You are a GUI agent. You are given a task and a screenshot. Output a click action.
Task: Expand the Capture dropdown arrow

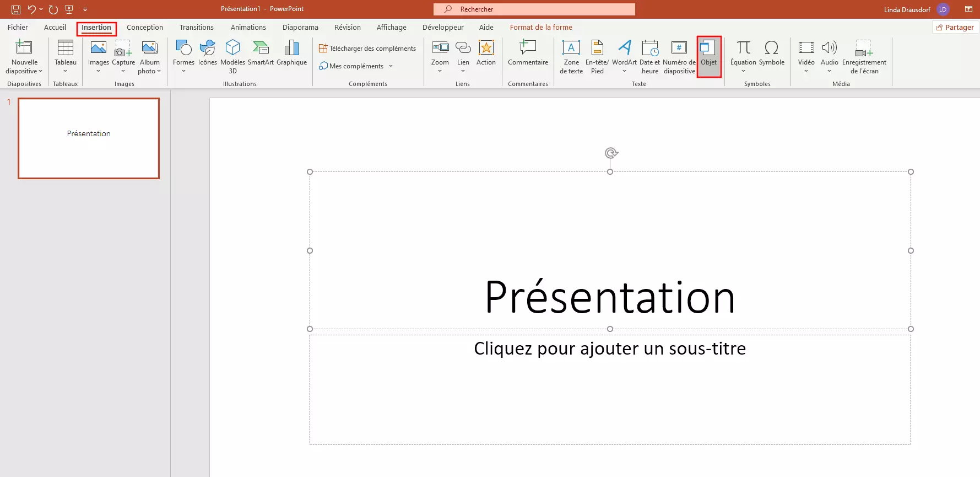(x=123, y=71)
